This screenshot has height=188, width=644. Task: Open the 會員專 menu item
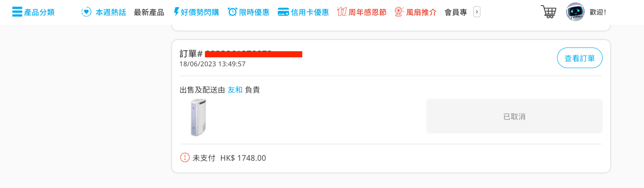[x=456, y=12]
